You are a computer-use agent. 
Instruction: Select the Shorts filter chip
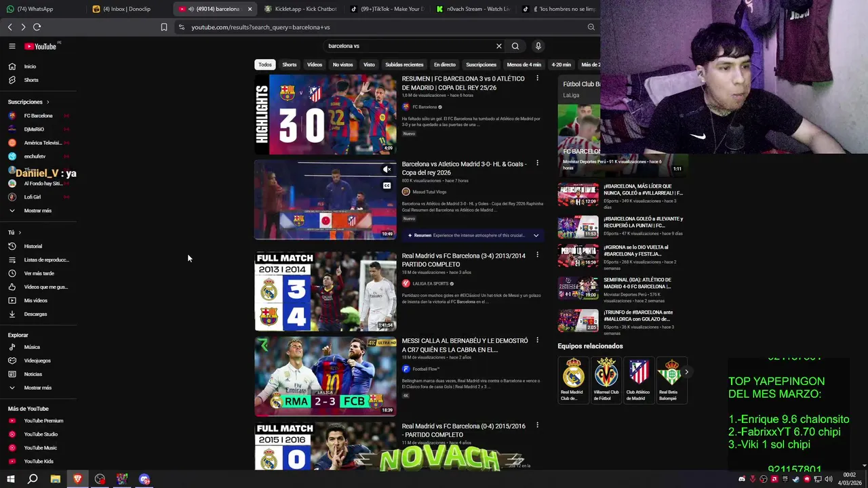point(290,64)
